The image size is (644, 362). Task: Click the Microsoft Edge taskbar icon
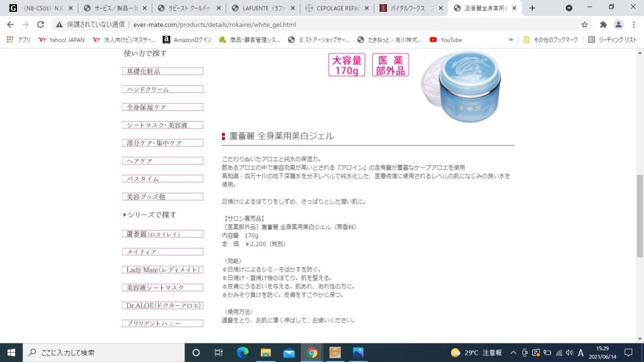pyautogui.click(x=242, y=352)
